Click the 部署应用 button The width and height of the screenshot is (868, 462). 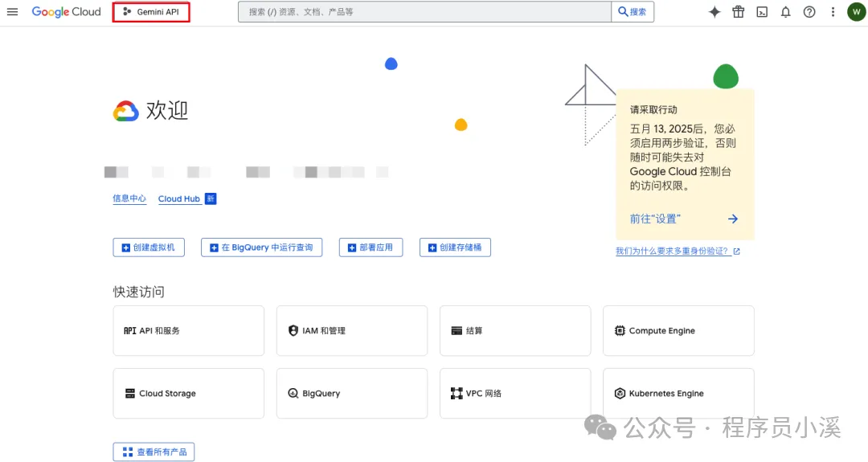pyautogui.click(x=371, y=247)
